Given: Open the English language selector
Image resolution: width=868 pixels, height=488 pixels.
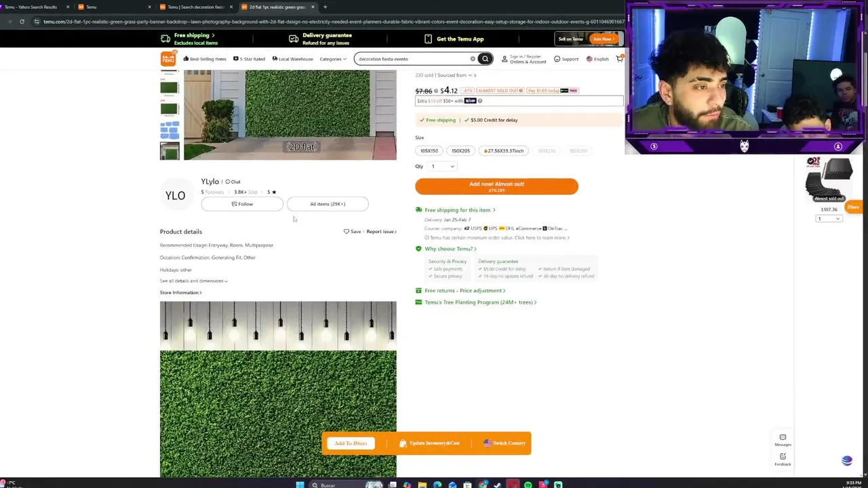Looking at the screenshot, I should (597, 59).
